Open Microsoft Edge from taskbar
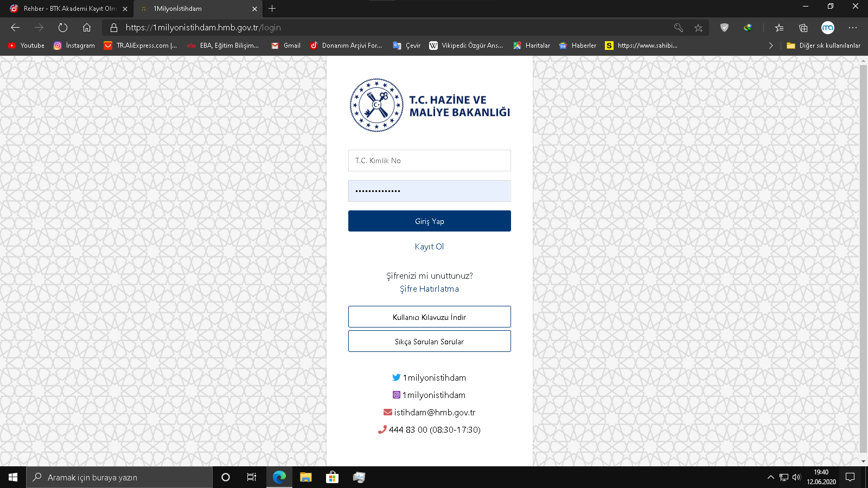This screenshot has height=488, width=868. click(279, 477)
